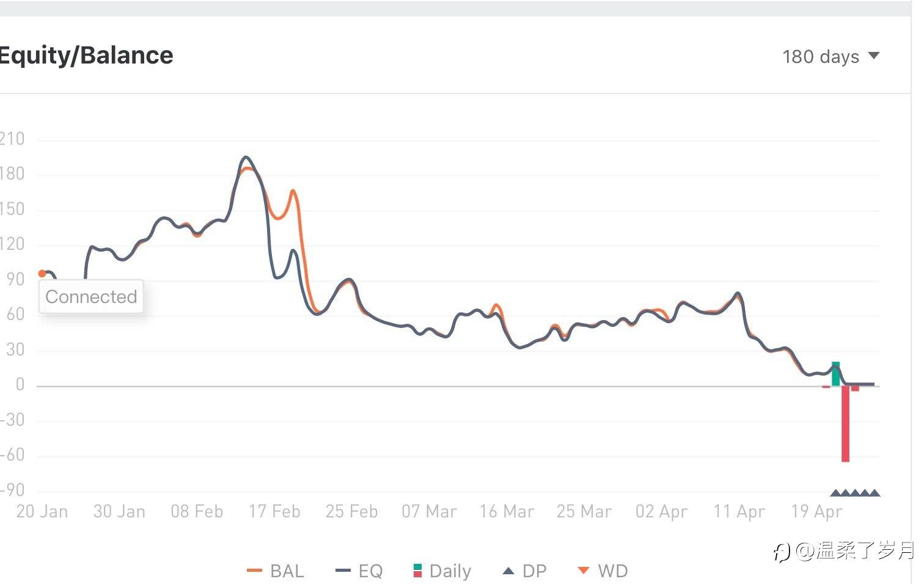Click the green Daily profit bar
Viewport: 924px width, 584px height.
[x=835, y=374]
